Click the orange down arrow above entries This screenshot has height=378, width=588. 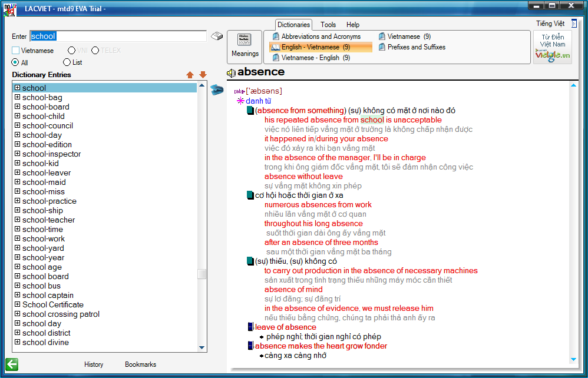click(203, 75)
